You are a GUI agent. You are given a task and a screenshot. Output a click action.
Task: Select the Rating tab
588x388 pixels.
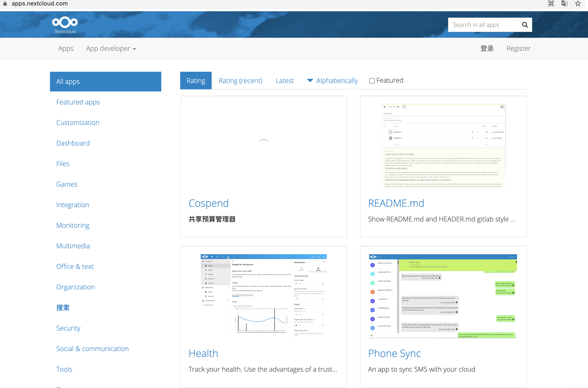[x=196, y=80]
